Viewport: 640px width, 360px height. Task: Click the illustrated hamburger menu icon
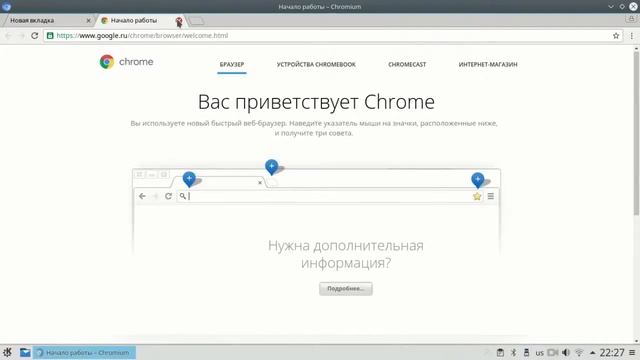click(491, 196)
